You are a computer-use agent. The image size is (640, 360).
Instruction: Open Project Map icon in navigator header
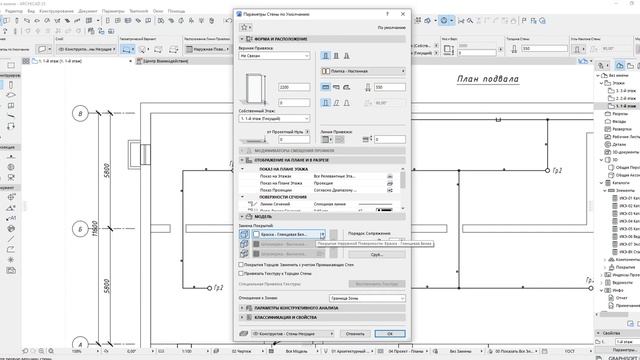pyautogui.click(x=620, y=65)
